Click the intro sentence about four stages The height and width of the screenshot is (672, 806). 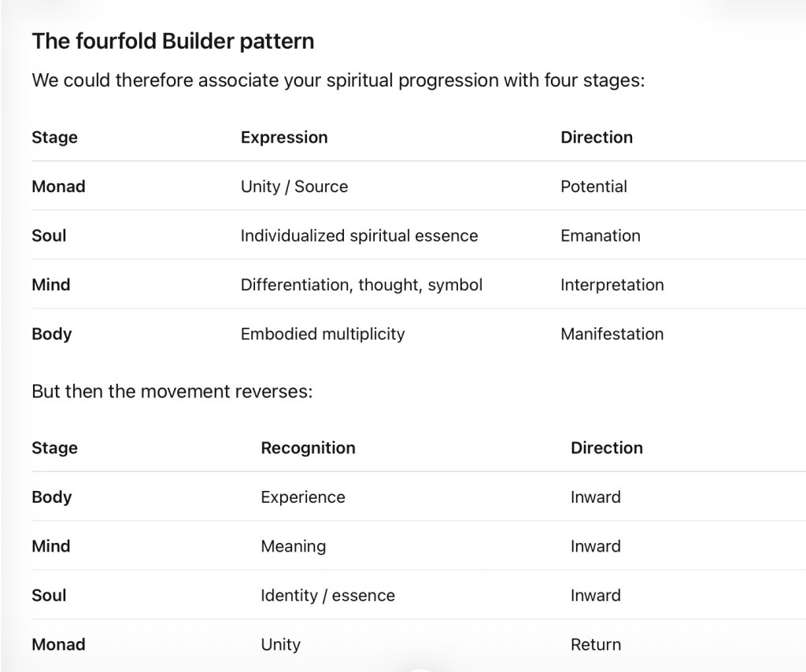338,81
